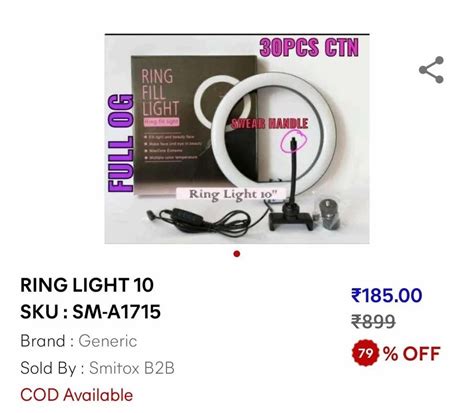
Task: Open seller Smitox B2B page
Action: tap(132, 368)
